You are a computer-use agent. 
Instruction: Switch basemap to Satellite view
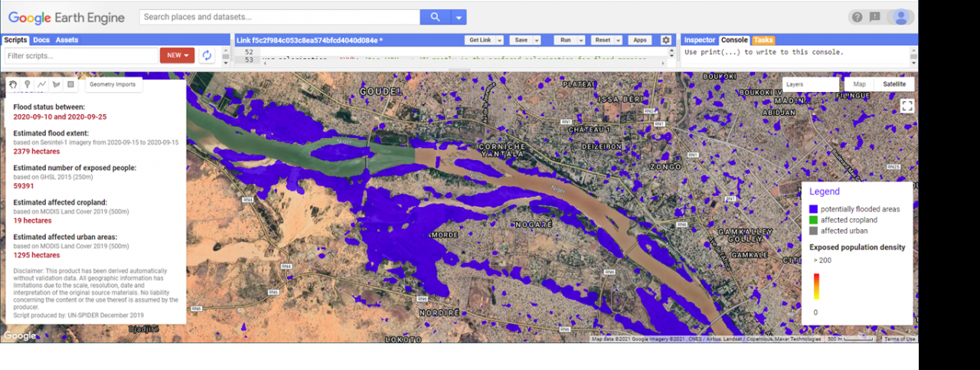pyautogui.click(x=894, y=84)
